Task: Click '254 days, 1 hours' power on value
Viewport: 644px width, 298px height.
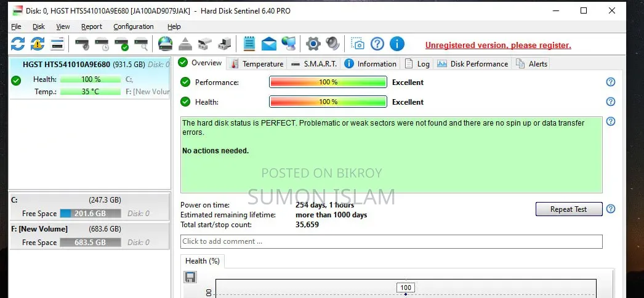Action: tap(325, 205)
